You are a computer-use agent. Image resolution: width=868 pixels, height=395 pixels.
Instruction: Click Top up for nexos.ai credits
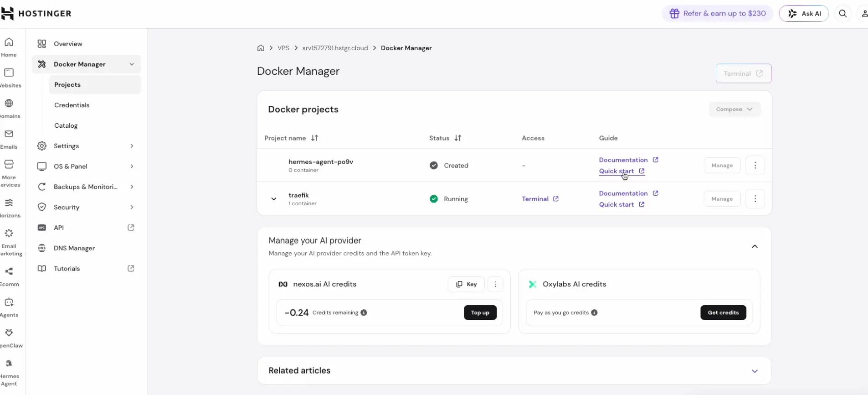480,312
